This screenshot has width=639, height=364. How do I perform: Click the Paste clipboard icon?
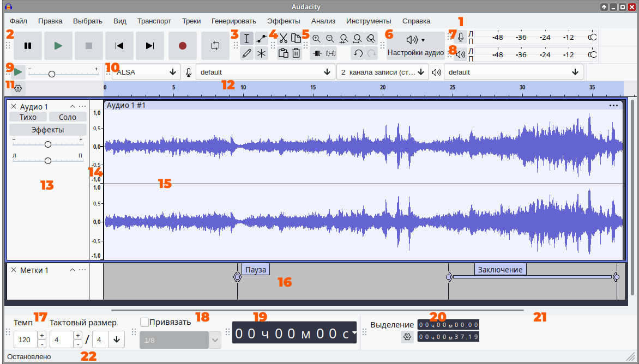coord(284,53)
